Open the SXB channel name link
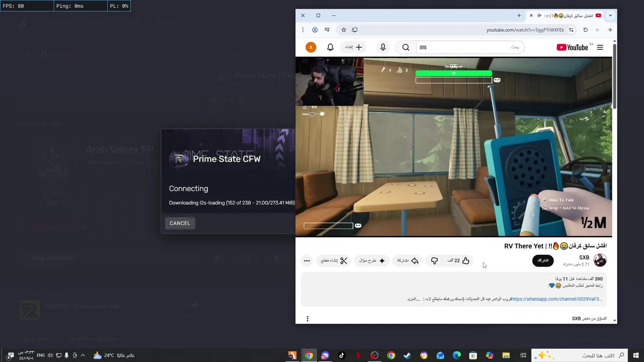The width and height of the screenshot is (644, 362). coord(584,257)
